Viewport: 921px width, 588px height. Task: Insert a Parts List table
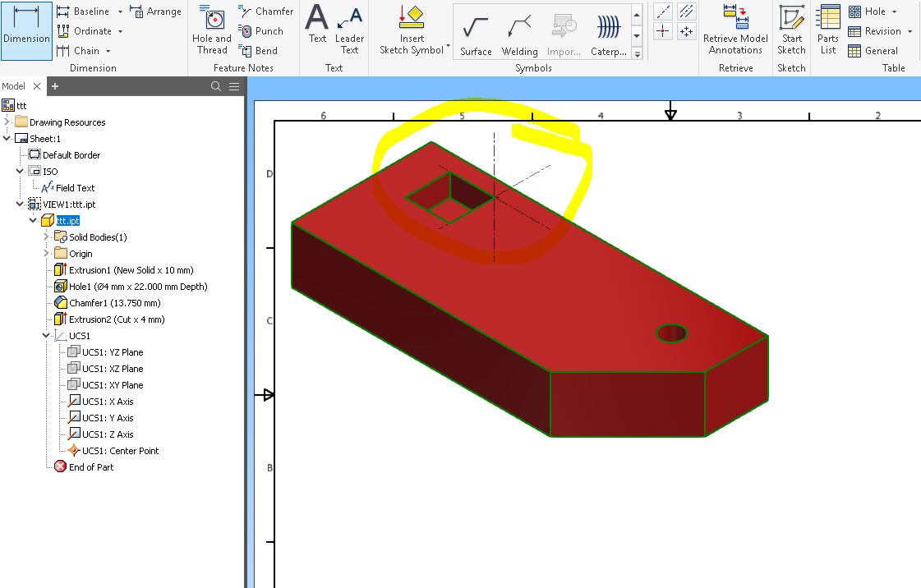click(828, 30)
